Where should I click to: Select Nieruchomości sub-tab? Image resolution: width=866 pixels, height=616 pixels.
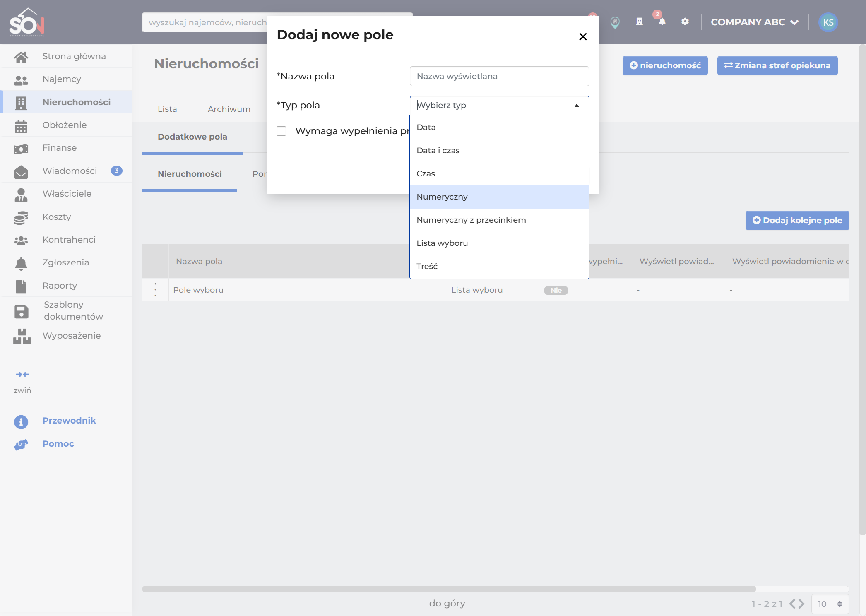[190, 174]
